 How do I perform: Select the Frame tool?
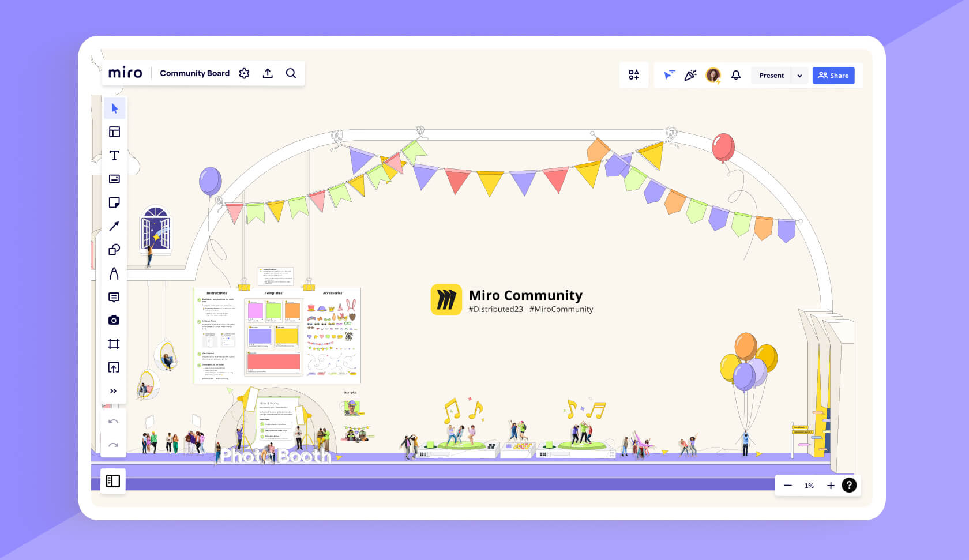[x=114, y=344]
